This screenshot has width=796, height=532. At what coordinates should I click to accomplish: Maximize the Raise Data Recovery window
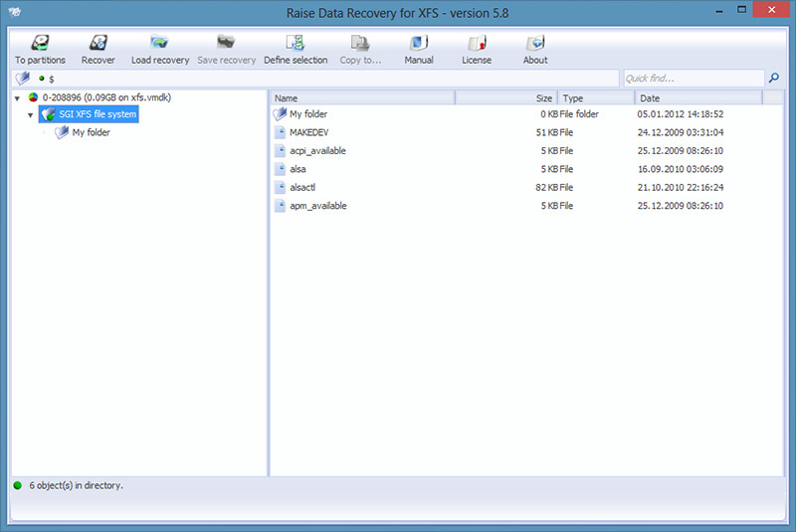[741, 10]
